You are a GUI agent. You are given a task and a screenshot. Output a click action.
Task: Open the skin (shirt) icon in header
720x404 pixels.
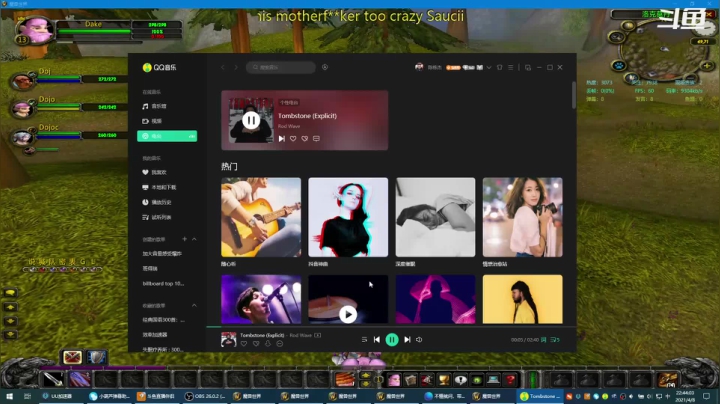tap(500, 67)
